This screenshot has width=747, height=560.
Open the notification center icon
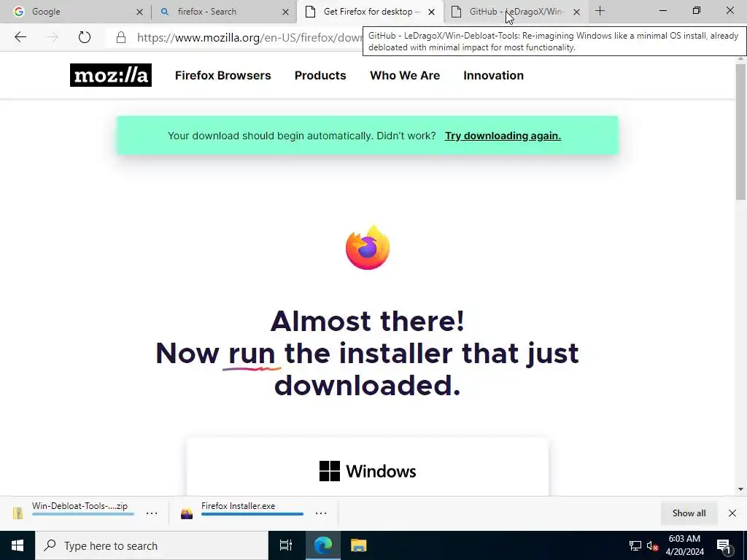click(724, 545)
